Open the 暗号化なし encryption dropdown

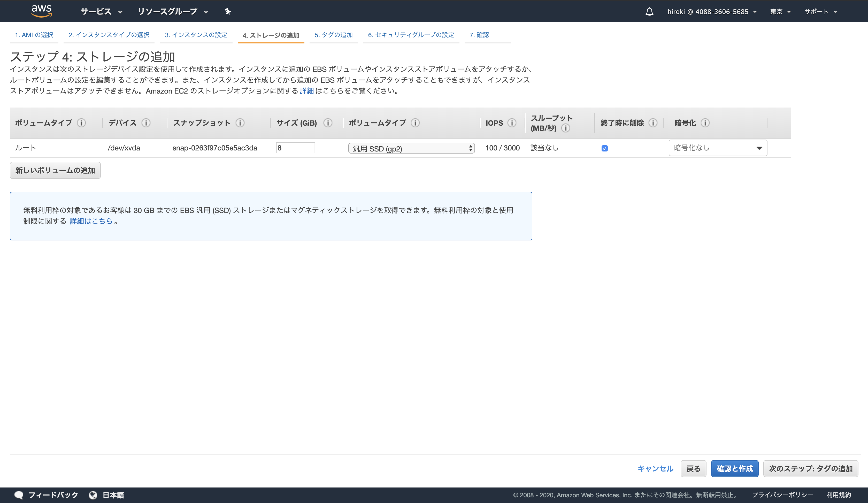point(718,148)
